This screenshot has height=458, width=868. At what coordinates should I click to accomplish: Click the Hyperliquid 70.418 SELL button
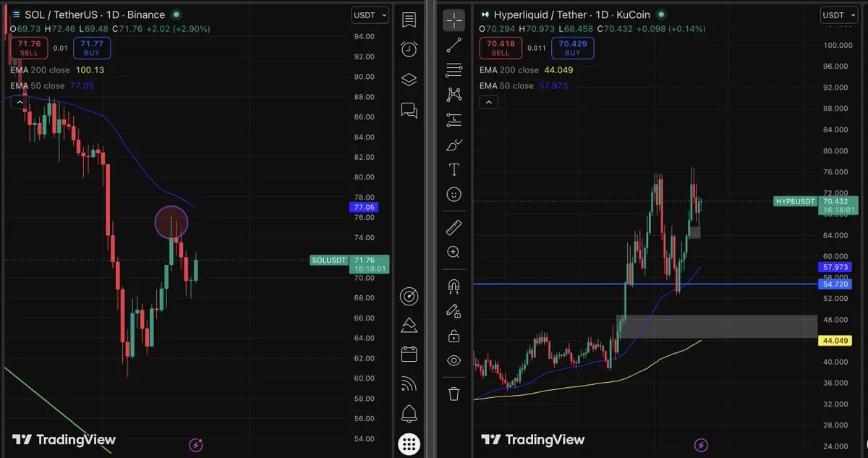[x=501, y=48]
